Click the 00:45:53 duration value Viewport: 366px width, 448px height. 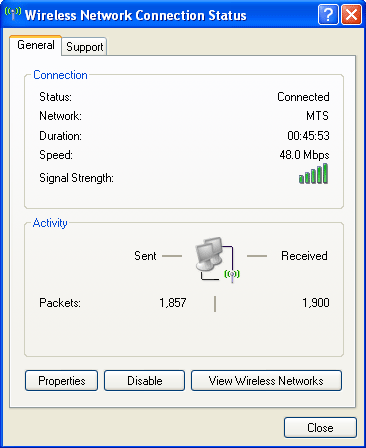tap(308, 136)
